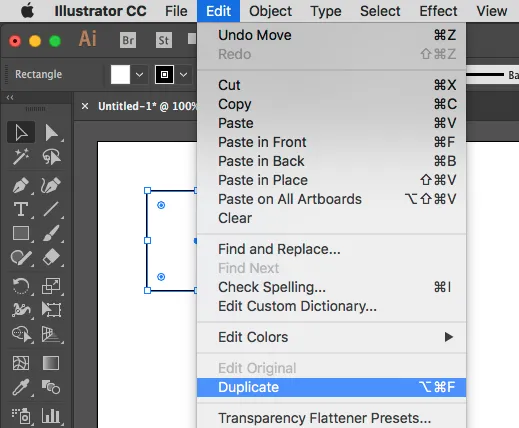Select the Magic Wand tool
The image size is (519, 428).
click(x=21, y=157)
